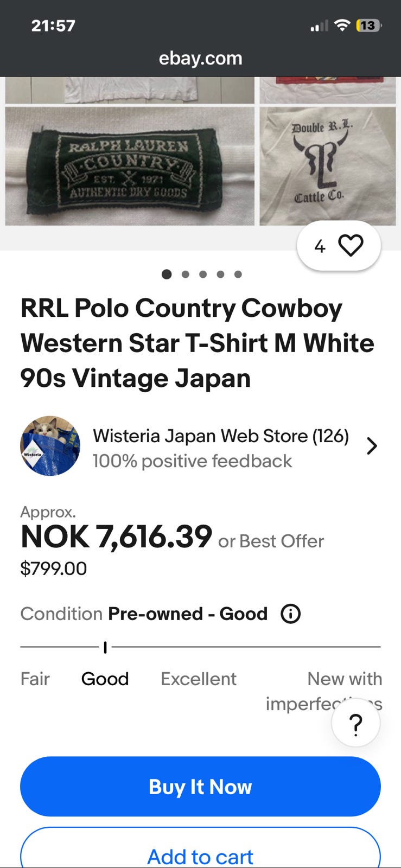The width and height of the screenshot is (401, 868).
Task: Expand seller details with the chevron arrow
Action: 372,446
